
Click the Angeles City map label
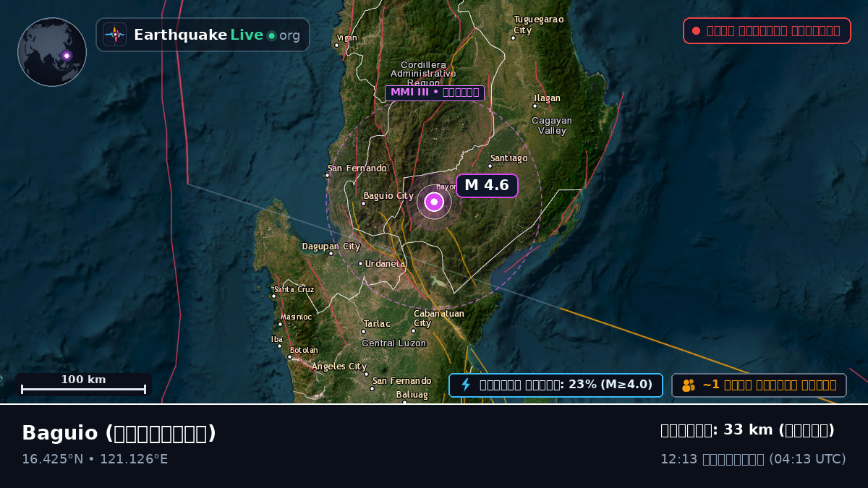(x=339, y=367)
